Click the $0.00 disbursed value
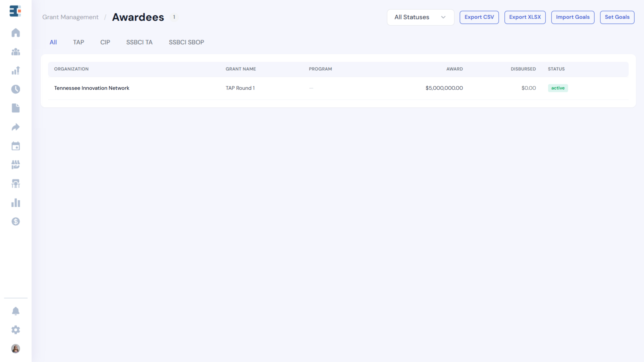 [529, 88]
